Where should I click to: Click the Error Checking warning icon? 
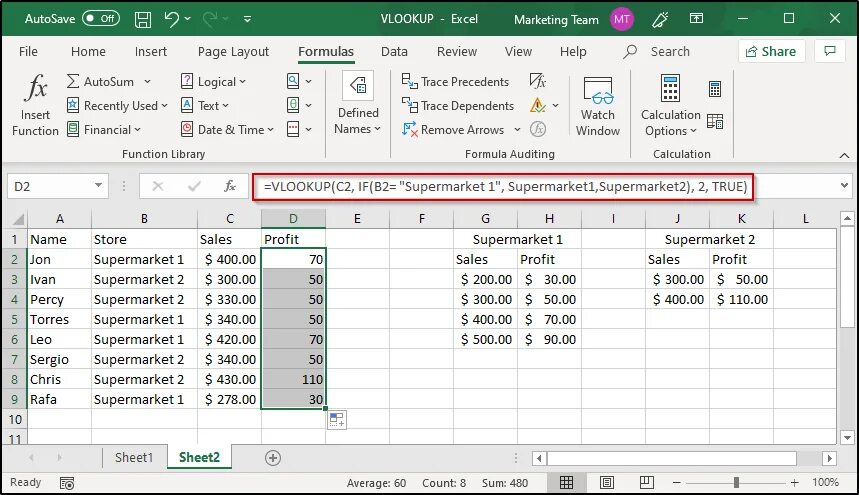(538, 105)
